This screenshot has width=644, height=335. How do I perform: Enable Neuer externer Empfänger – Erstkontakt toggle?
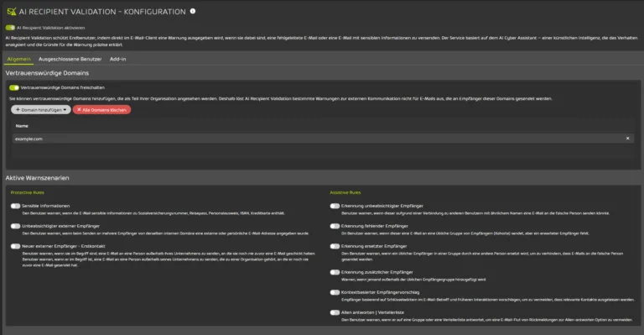pos(16,246)
